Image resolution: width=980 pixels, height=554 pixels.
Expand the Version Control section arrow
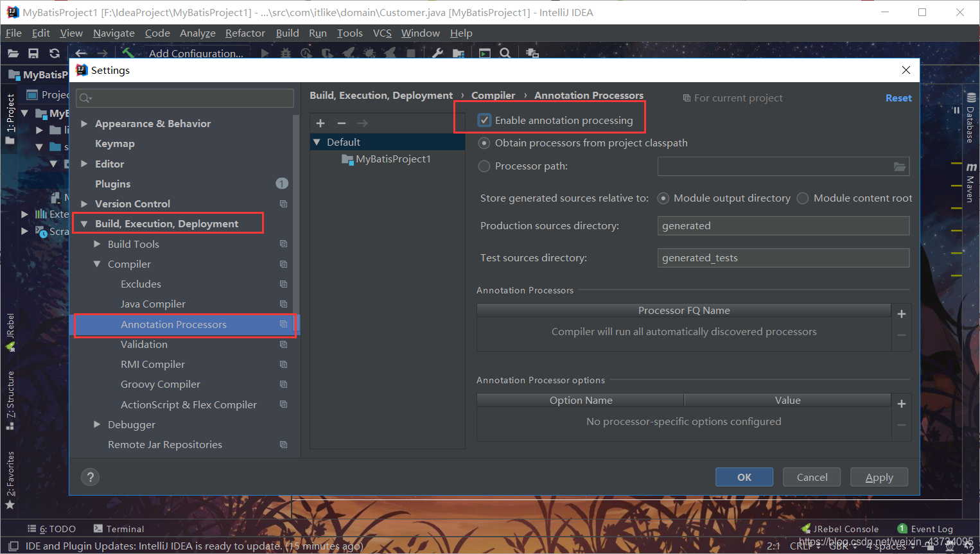[x=84, y=203]
